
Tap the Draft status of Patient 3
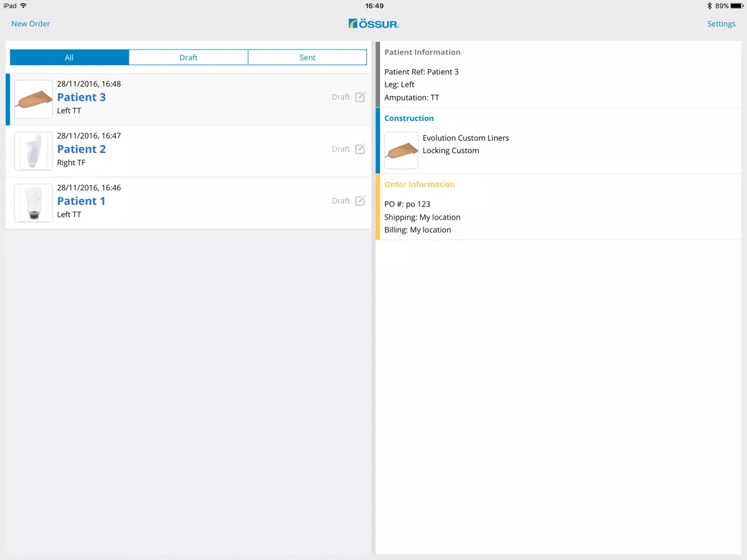point(341,97)
